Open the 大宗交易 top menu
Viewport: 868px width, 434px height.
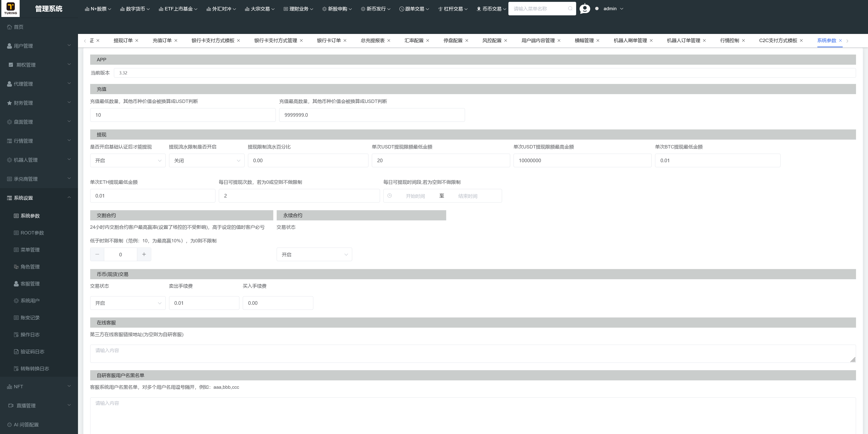260,9
